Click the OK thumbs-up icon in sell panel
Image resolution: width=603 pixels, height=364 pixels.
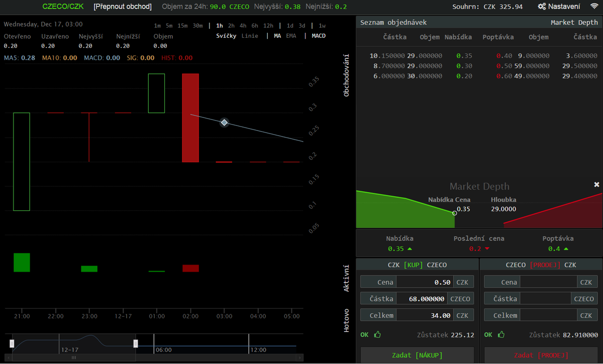tap(501, 334)
